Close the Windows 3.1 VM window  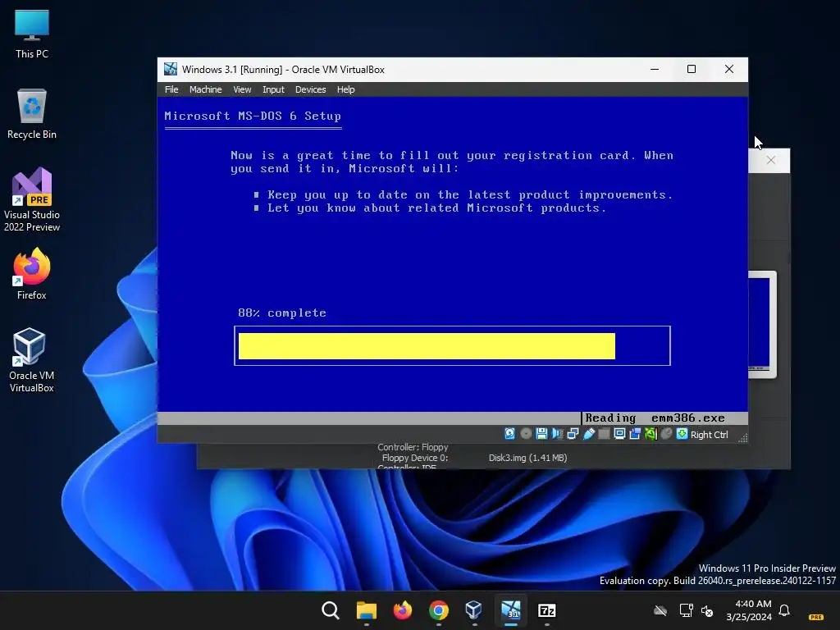(728, 69)
